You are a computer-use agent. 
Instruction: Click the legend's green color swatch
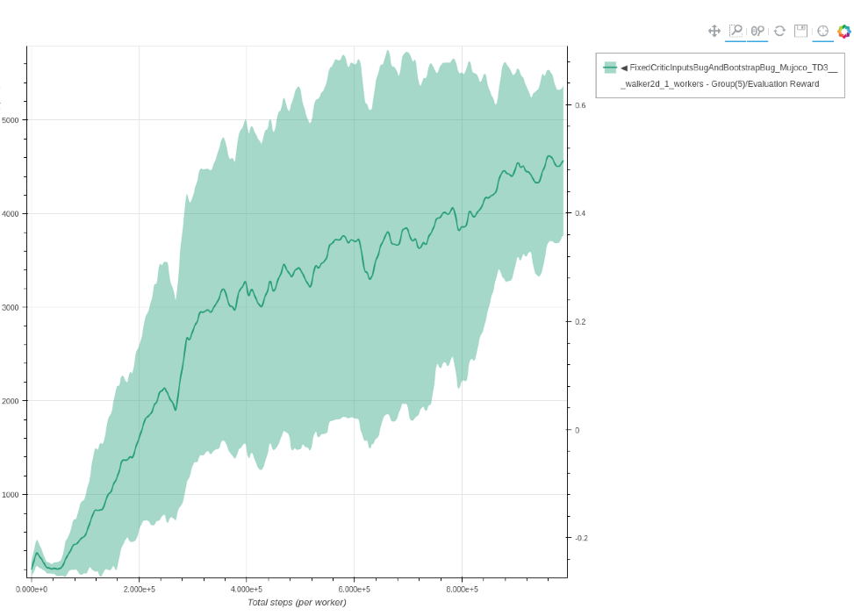click(610, 68)
